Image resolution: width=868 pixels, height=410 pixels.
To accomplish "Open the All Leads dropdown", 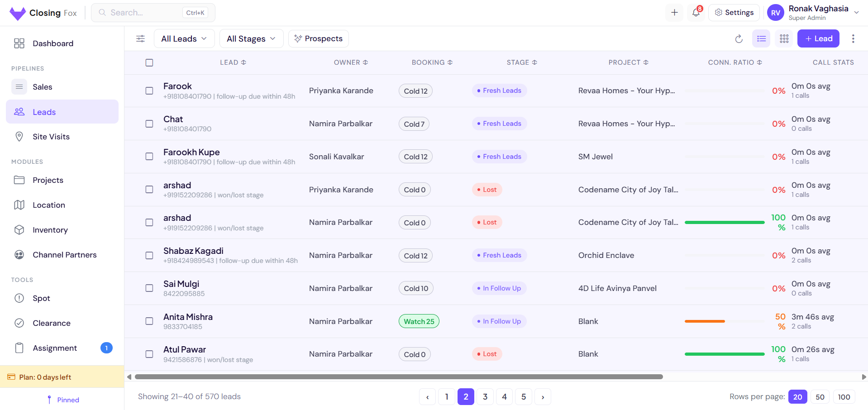I will click(184, 38).
